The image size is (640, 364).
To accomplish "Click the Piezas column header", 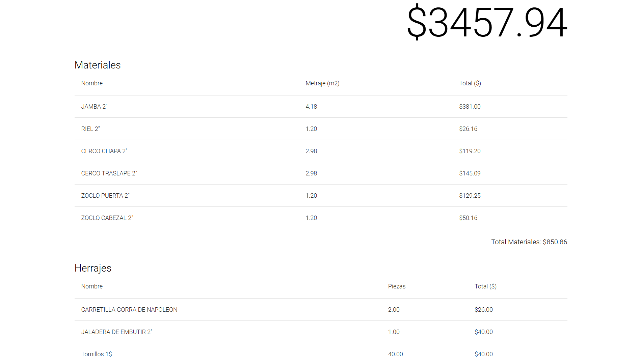I will (x=397, y=286).
